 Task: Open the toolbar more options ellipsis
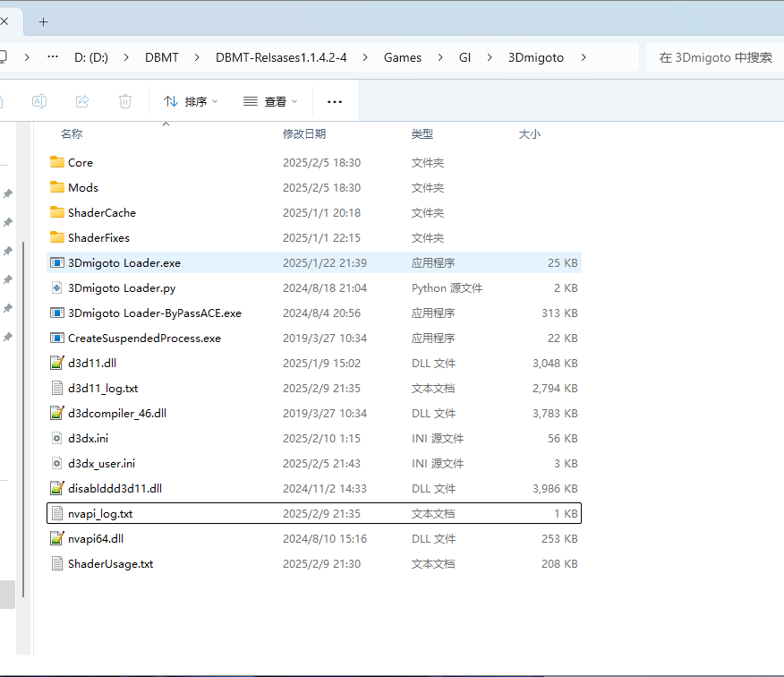pos(335,101)
